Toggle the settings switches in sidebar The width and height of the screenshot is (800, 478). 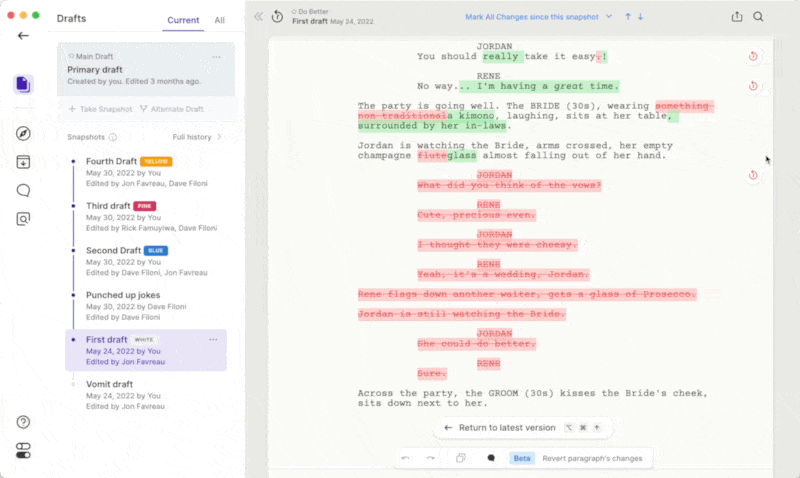(23, 450)
